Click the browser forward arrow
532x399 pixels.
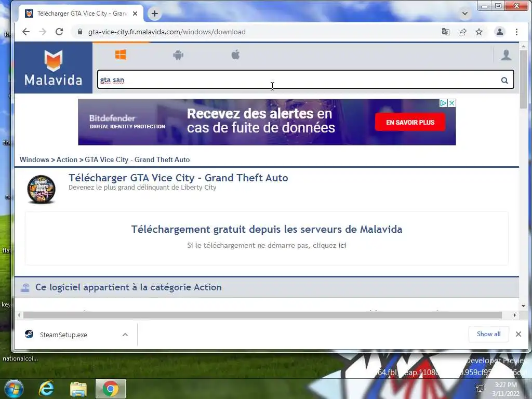43,32
